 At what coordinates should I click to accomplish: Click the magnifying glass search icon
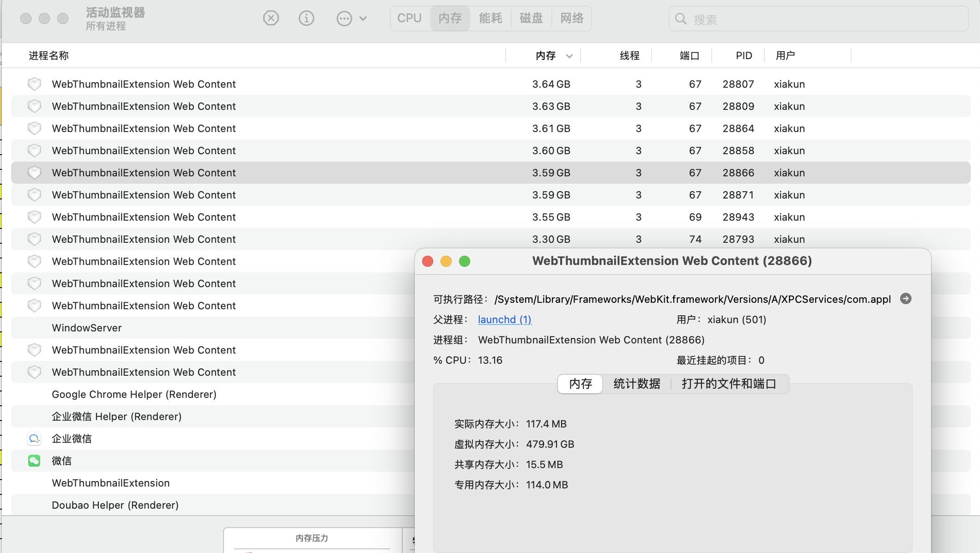(681, 19)
